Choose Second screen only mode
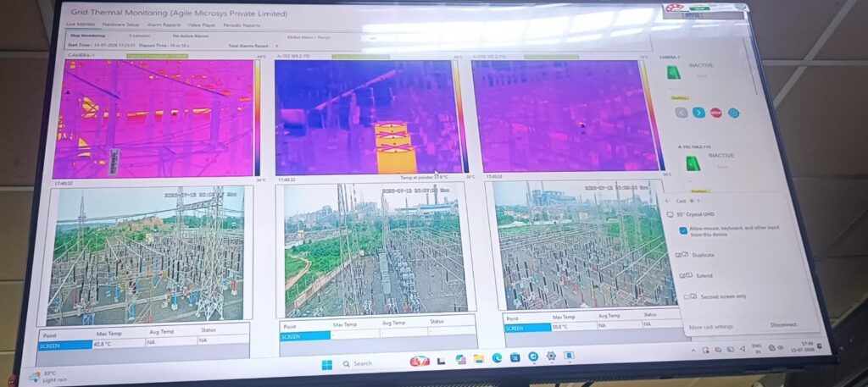This screenshot has width=868, height=387. pos(715,297)
